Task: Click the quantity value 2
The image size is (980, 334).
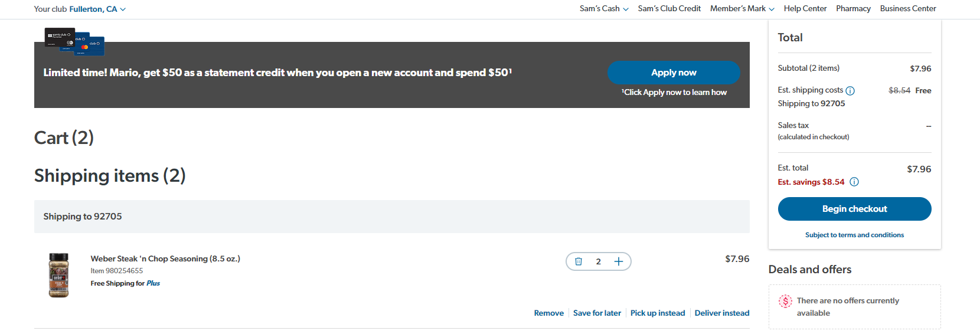Action: [598, 261]
